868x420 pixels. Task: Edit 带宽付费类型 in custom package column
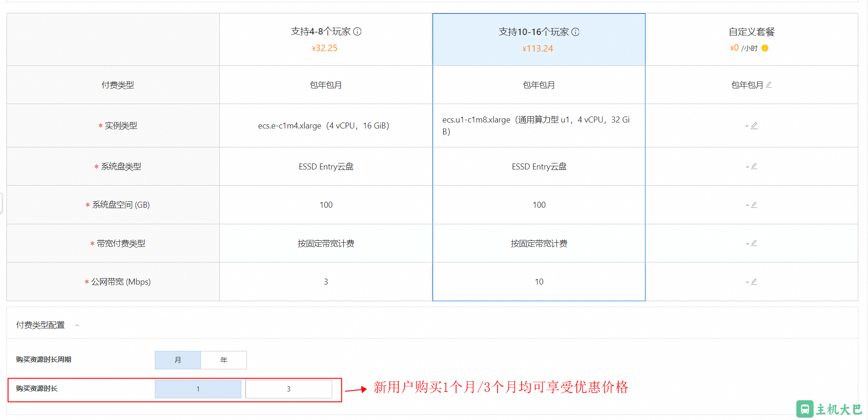click(754, 243)
